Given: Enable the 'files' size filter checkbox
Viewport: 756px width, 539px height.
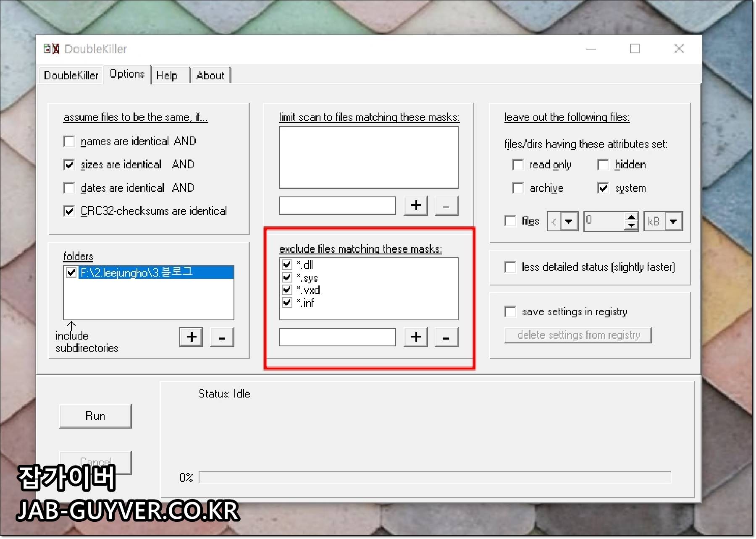Looking at the screenshot, I should [x=510, y=221].
